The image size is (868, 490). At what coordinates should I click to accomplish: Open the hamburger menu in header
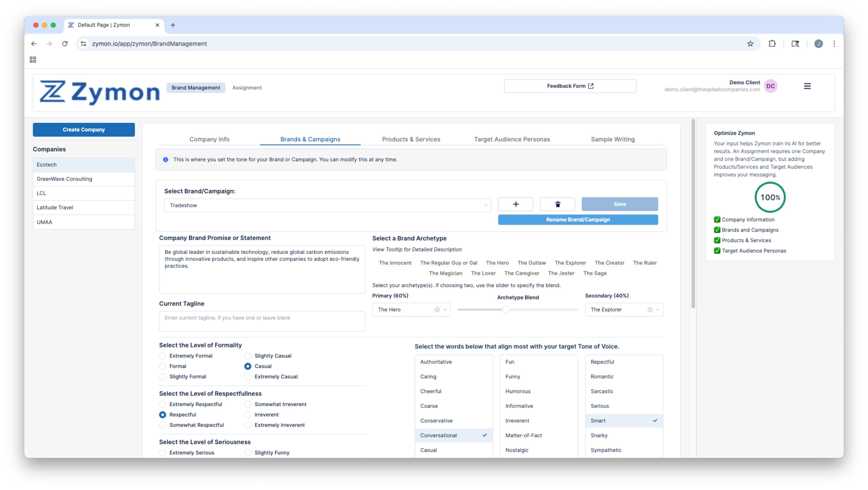807,86
